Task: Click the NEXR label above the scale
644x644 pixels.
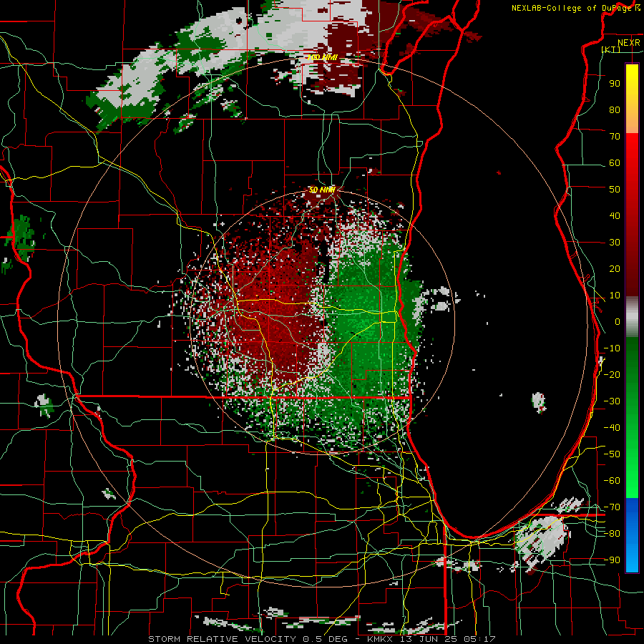Action: [629, 43]
